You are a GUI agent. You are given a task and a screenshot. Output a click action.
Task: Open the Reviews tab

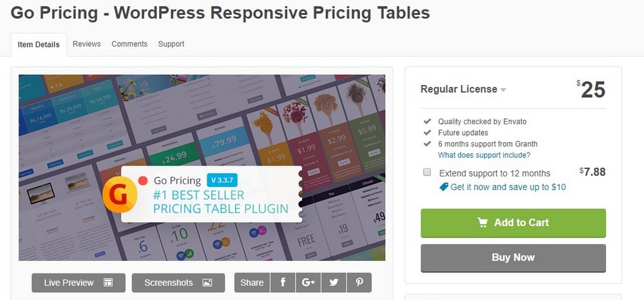tap(87, 44)
